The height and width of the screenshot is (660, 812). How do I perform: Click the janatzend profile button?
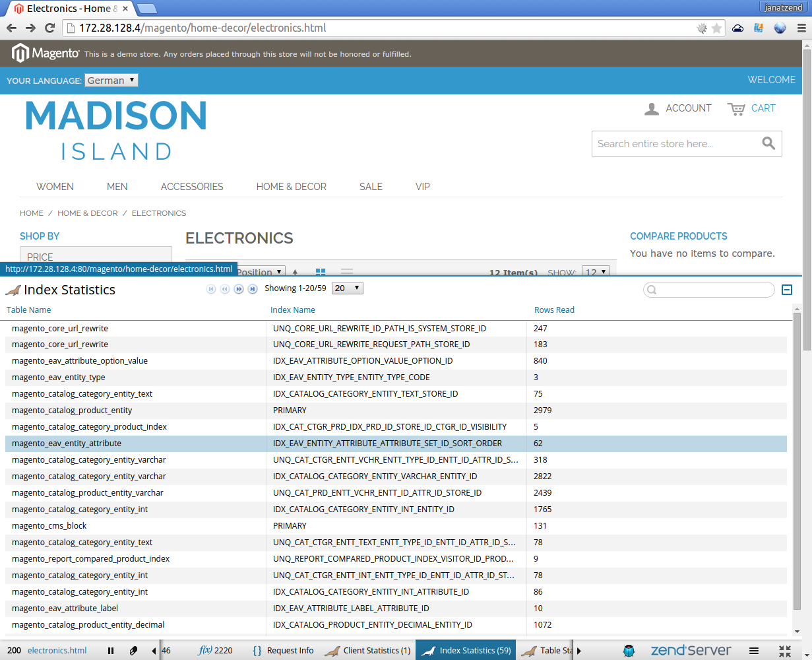(x=784, y=7)
